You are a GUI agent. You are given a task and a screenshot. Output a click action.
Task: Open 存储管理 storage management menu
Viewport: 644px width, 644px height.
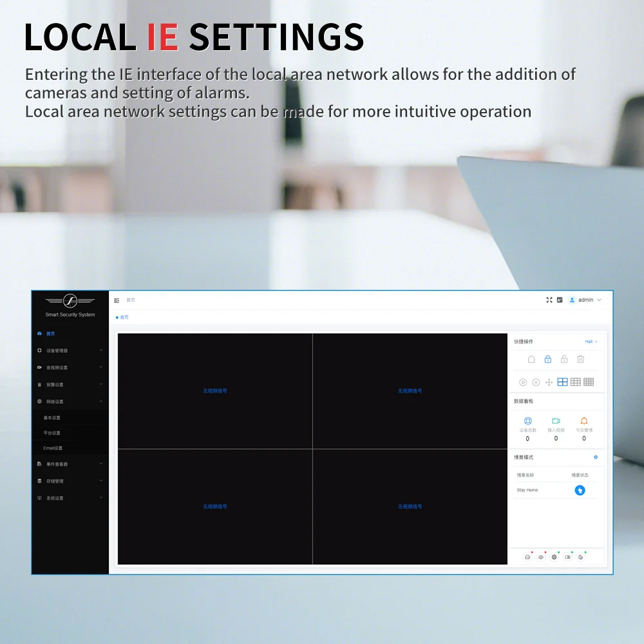click(70, 481)
